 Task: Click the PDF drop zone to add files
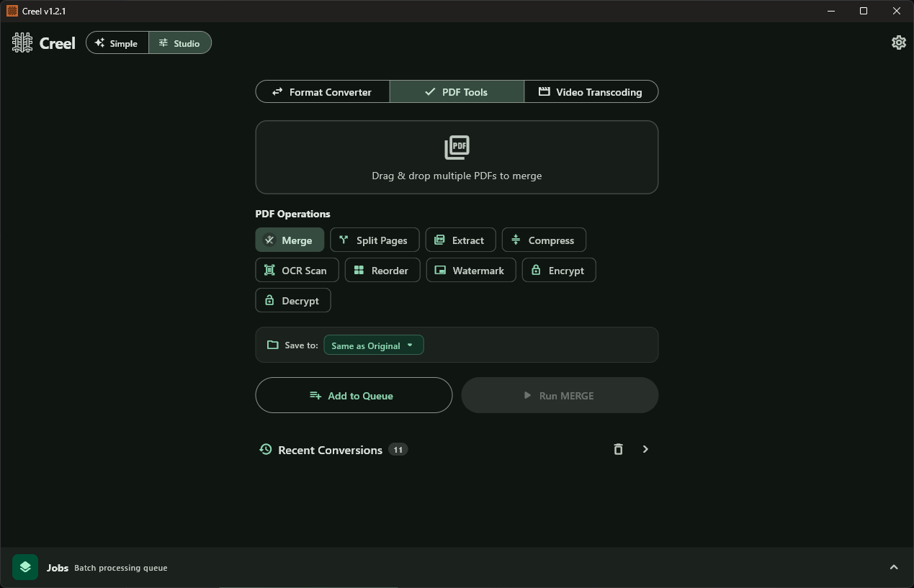(x=457, y=157)
